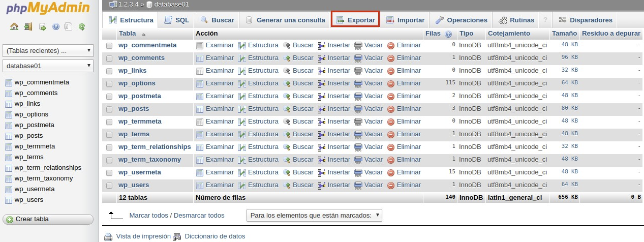Select wp_postmeta in the sidebar list
Image resolution: width=644 pixels, height=242 pixels.
click(35, 125)
